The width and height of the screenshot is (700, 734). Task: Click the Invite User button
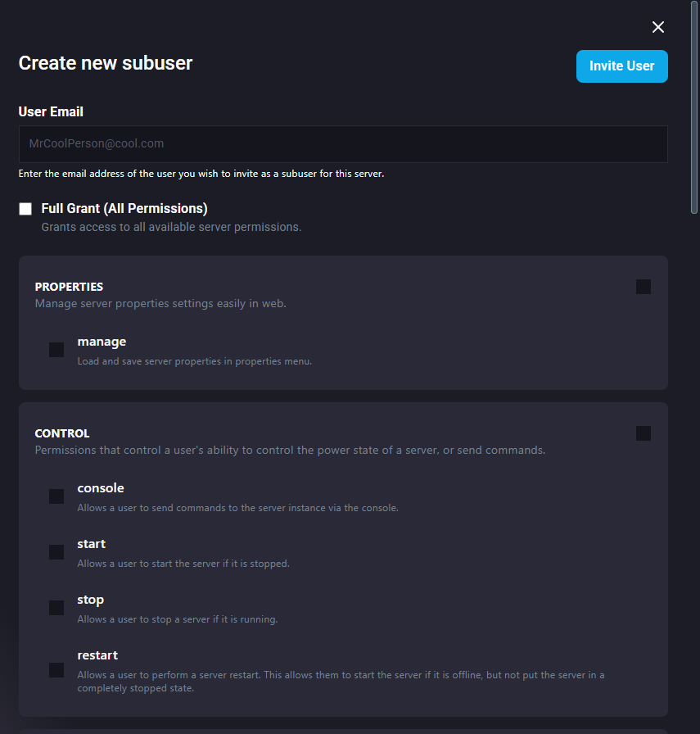[x=621, y=66]
